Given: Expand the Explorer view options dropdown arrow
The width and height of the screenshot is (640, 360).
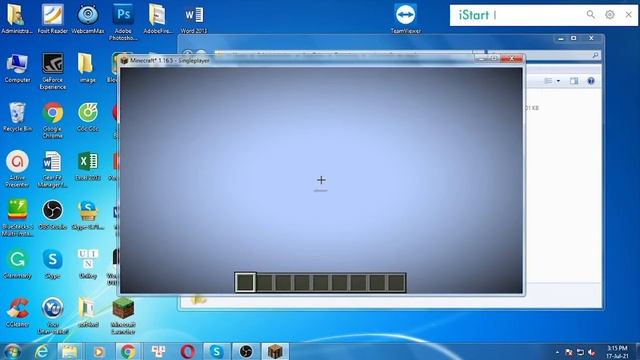Looking at the screenshot, I should coord(558,81).
